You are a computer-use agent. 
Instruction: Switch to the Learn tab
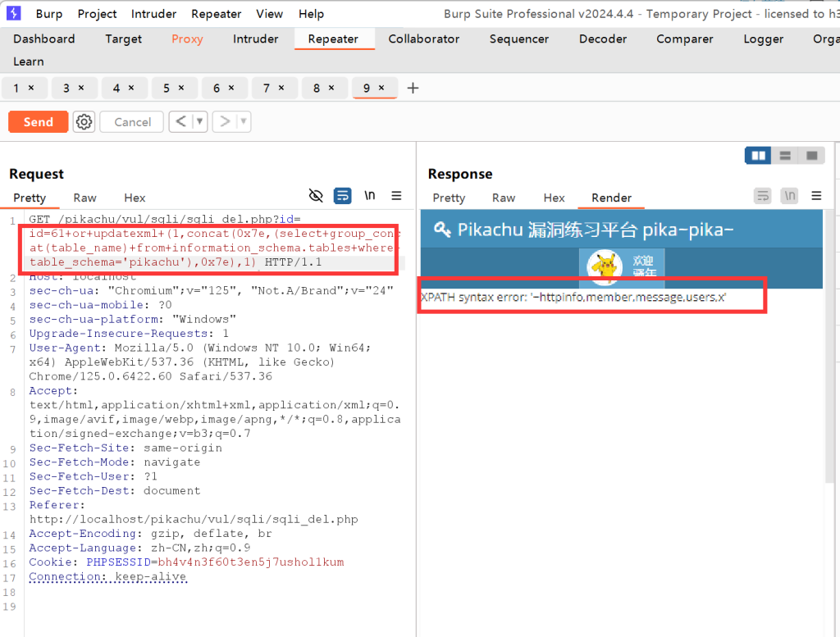[29, 61]
